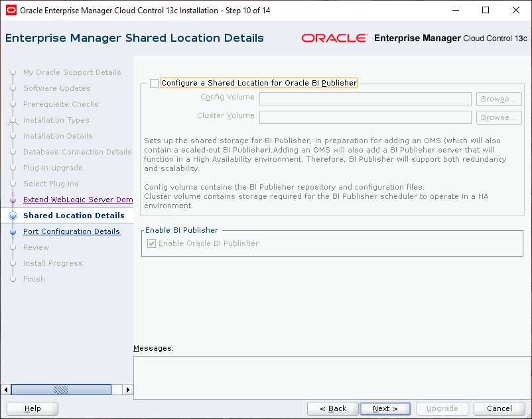Viewport: 532px width, 419px height.
Task: Check Configure a Shared Location for BI Publisher
Action: 154,83
